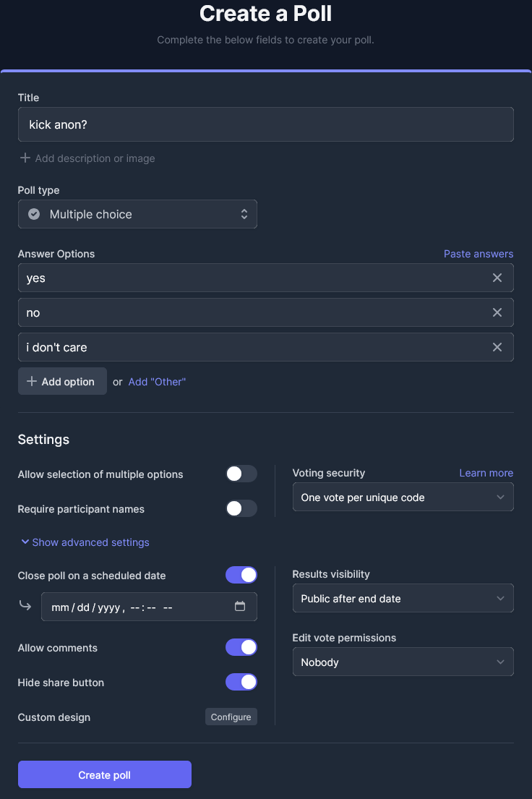The height and width of the screenshot is (799, 532).
Task: Click the plus icon beside Add description
Action: coord(25,158)
